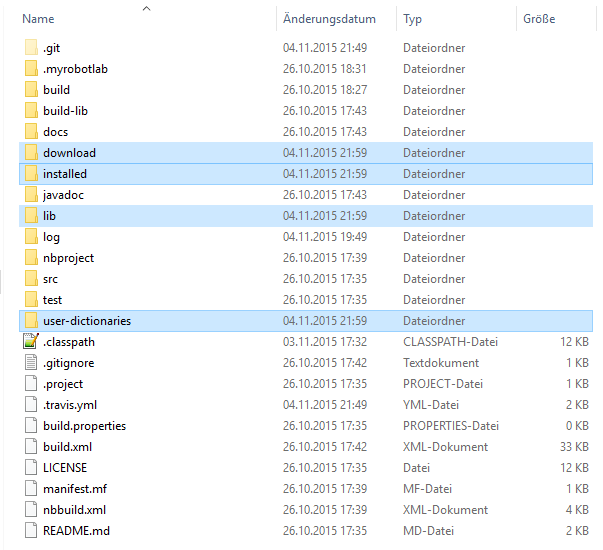Screen dimensions: 603x550
Task: Select the lib folder icon
Action: pyautogui.click(x=31, y=215)
